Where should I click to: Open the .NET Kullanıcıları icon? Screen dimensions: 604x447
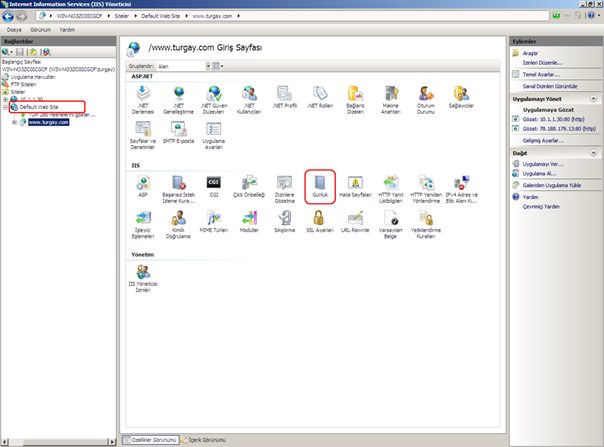pos(249,99)
